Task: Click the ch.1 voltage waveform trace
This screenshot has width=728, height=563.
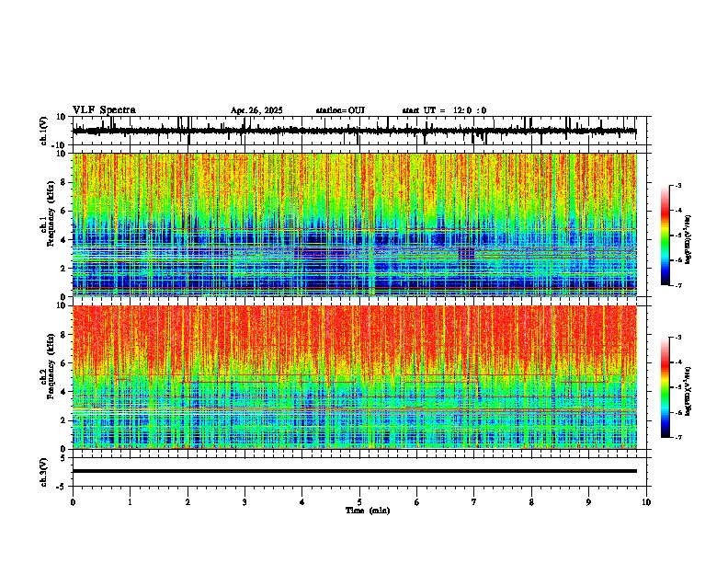Action: coord(354,131)
